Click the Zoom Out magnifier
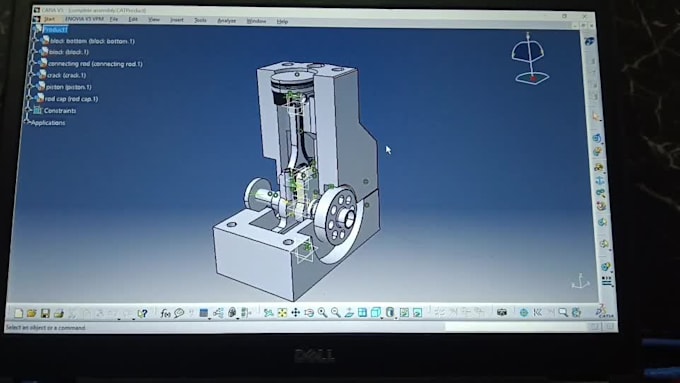The height and width of the screenshot is (383, 680). pos(335,313)
